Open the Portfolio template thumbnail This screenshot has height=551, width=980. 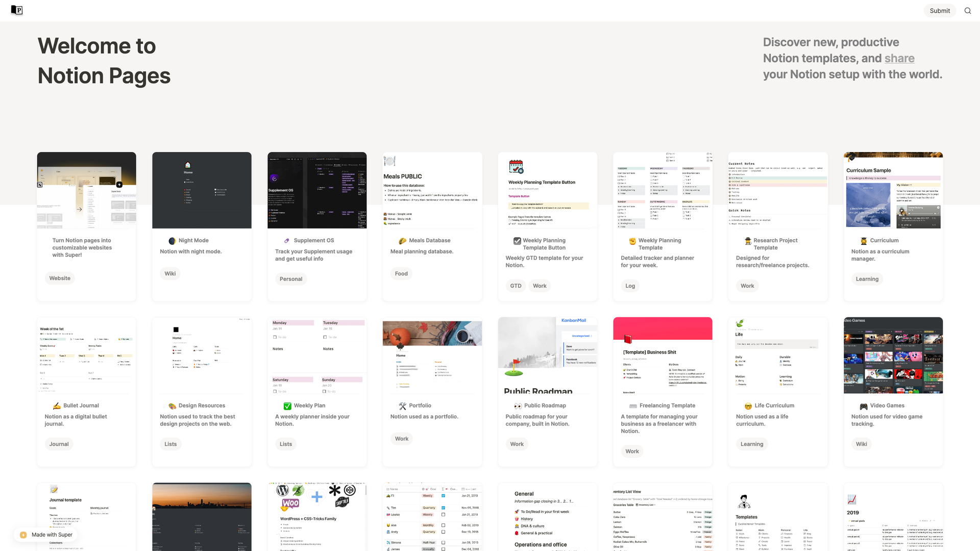[x=432, y=356]
